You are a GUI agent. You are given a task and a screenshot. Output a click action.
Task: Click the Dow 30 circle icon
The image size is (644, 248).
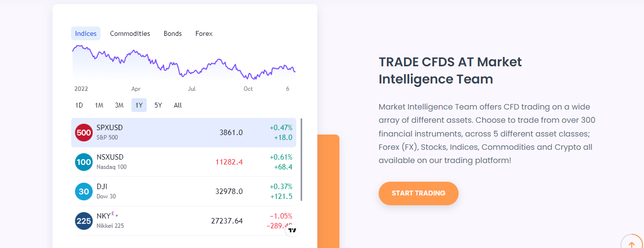tap(84, 192)
